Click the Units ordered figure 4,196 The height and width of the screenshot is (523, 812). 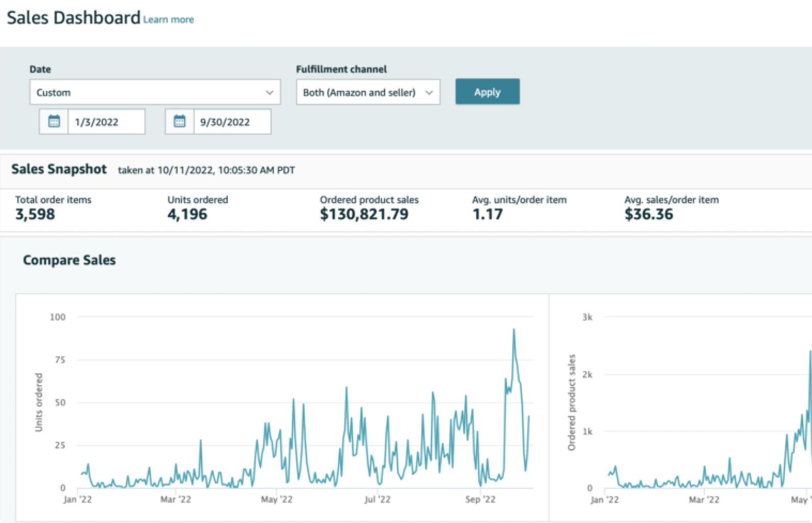tap(187, 215)
